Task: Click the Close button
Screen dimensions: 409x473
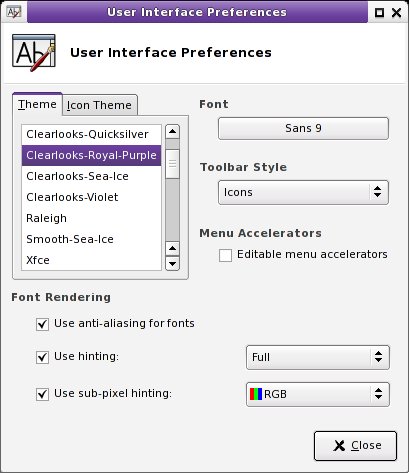Action: (x=355, y=446)
